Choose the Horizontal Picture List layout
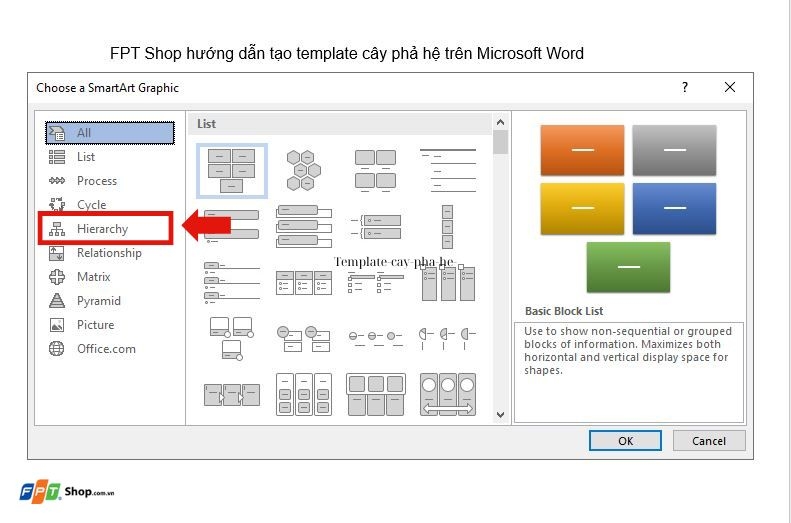This screenshot has height=523, width=791. point(375,394)
